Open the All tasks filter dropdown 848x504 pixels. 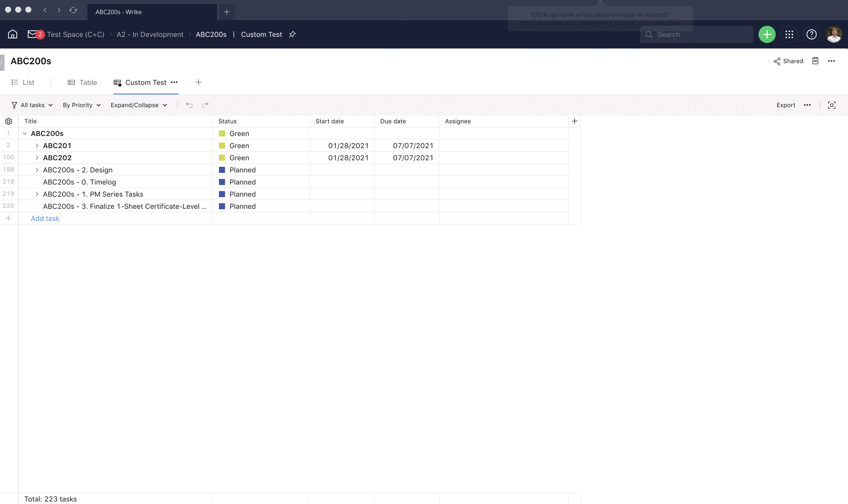pos(32,105)
